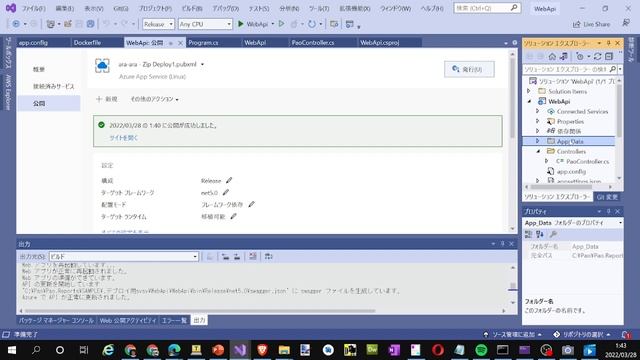
Task: Click the navigate backward toolbar icon
Action: 16,24
